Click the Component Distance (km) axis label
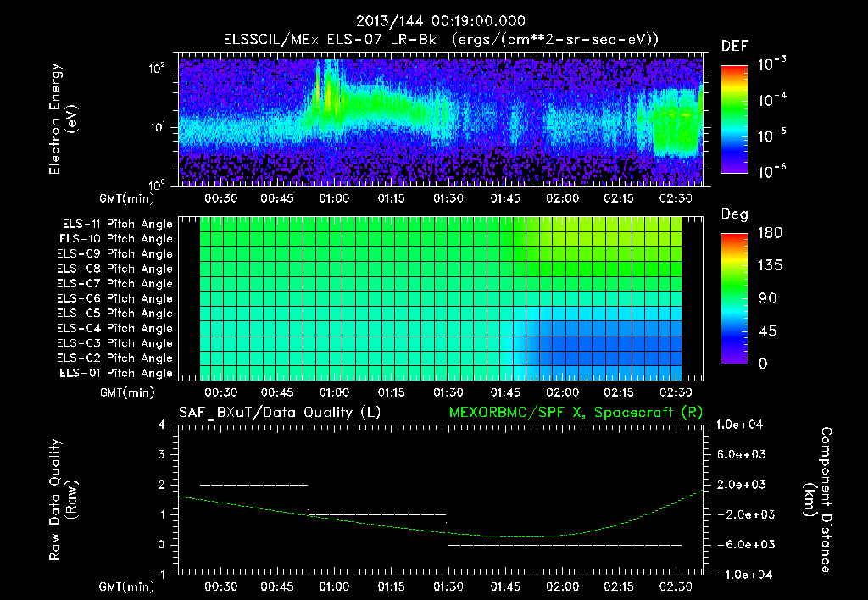This screenshot has height=600, width=868. [818, 500]
